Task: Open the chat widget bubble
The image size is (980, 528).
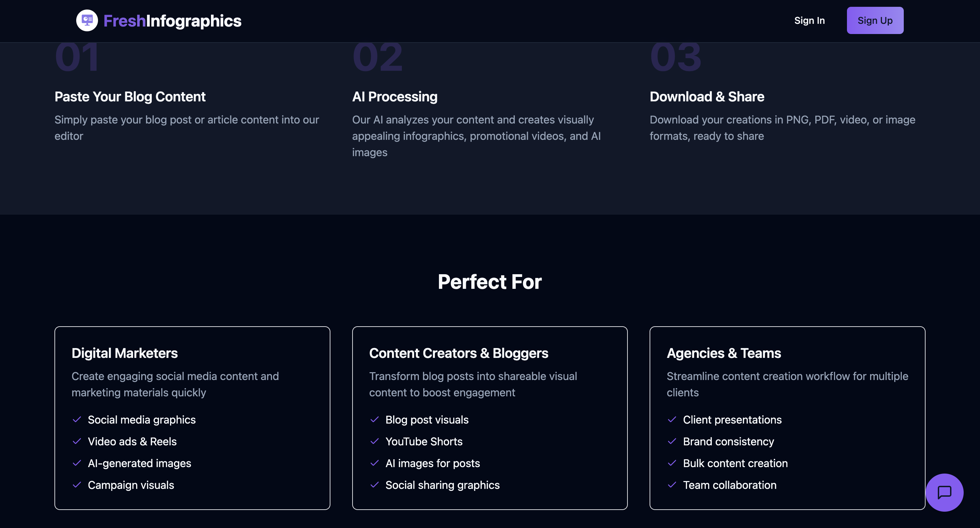Action: pyautogui.click(x=945, y=492)
